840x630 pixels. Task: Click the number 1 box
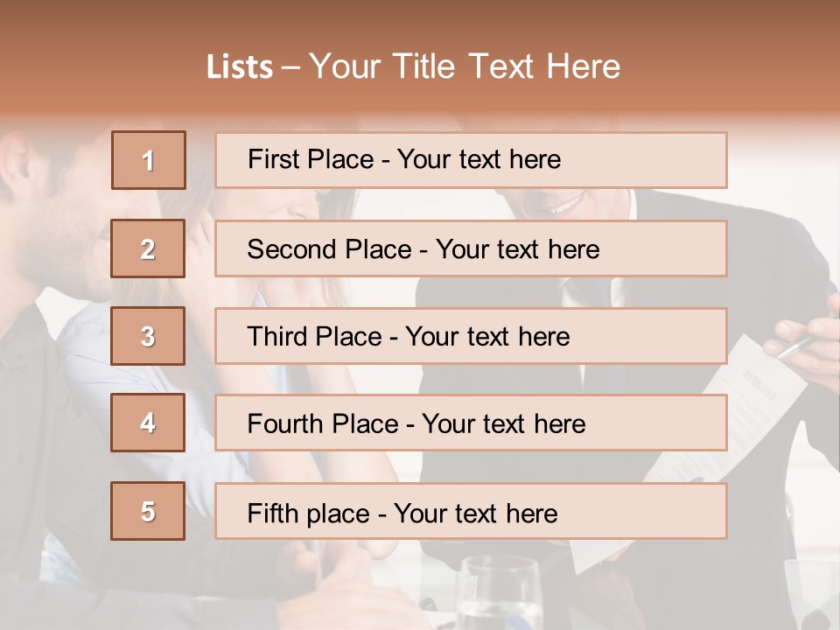[x=149, y=160]
